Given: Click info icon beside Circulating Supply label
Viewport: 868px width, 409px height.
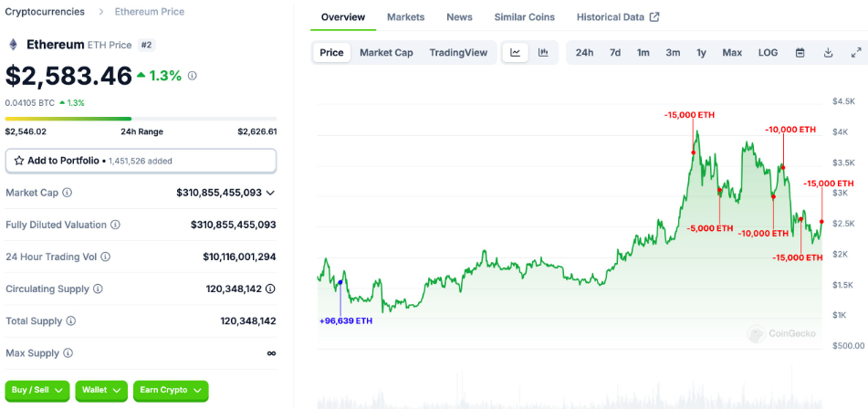Looking at the screenshot, I should tap(98, 288).
